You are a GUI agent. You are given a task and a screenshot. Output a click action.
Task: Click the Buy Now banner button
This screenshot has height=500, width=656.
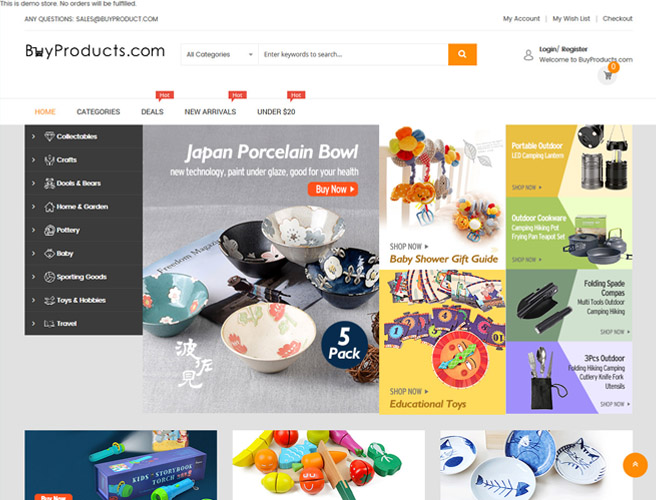click(x=333, y=189)
